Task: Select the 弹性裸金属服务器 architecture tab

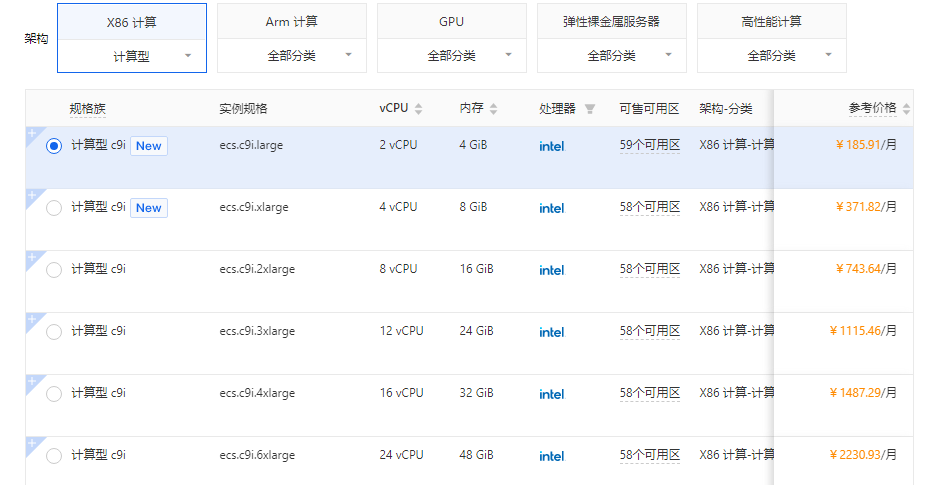Action: pyautogui.click(x=611, y=21)
